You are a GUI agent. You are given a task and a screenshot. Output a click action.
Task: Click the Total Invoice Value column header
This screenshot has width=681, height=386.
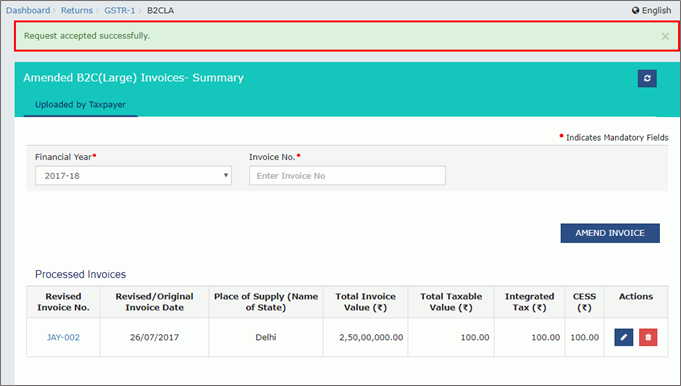click(x=365, y=302)
